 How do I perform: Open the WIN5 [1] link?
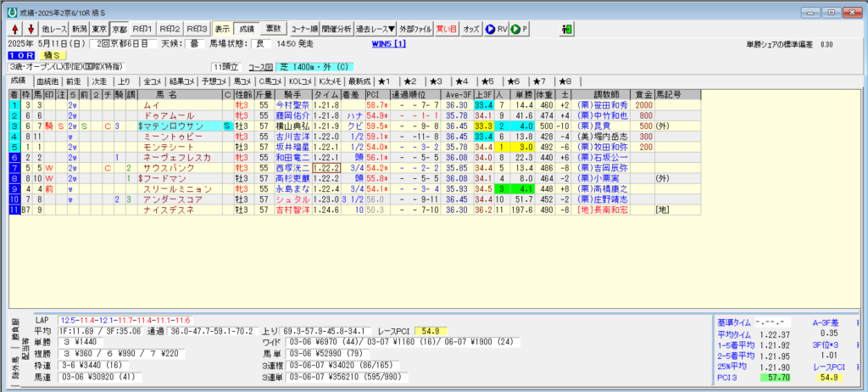tap(390, 44)
